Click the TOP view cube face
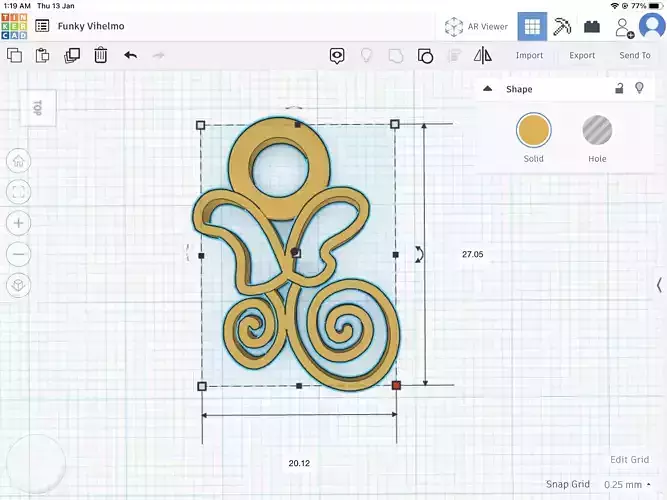The width and height of the screenshot is (667, 500). point(37,108)
